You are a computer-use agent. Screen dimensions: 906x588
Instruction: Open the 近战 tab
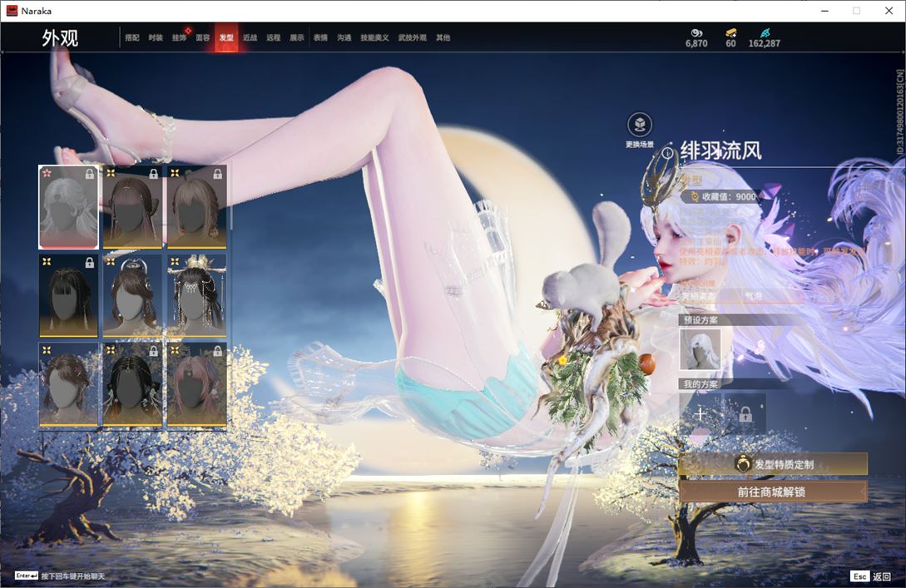250,37
